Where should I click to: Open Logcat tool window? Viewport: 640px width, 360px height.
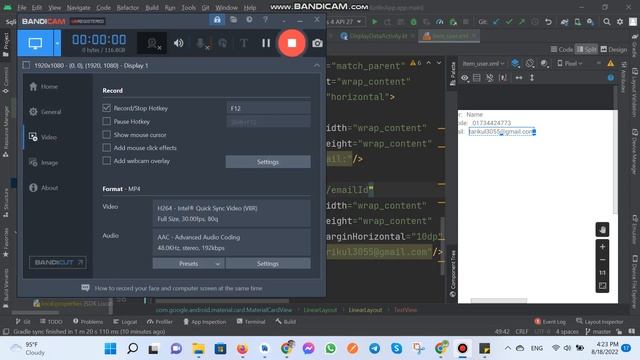coord(125,322)
